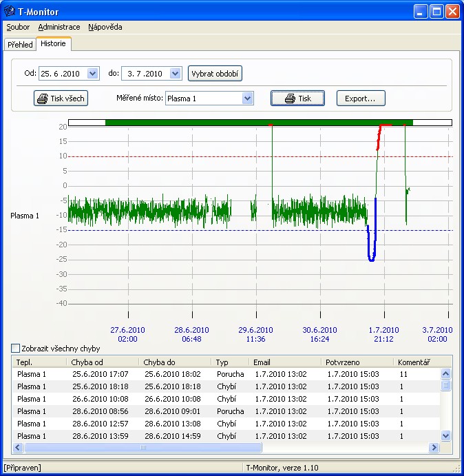This screenshot has height=476, width=464.
Task: Click Chyba do cell 28.6.2010 14:59
Action: (172, 436)
